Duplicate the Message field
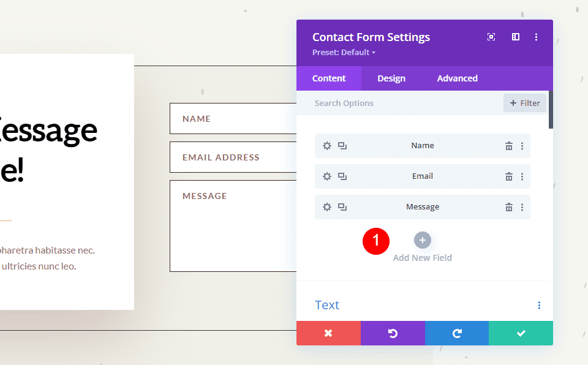588x365 pixels. coord(342,207)
